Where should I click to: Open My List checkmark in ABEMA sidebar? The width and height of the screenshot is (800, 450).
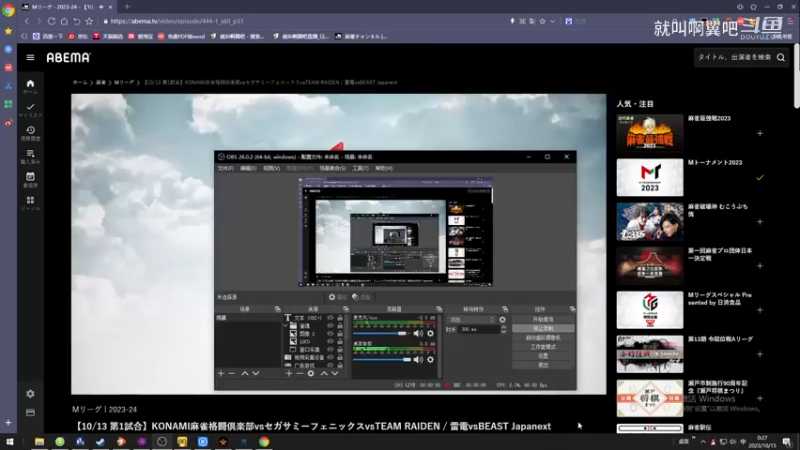point(30,110)
